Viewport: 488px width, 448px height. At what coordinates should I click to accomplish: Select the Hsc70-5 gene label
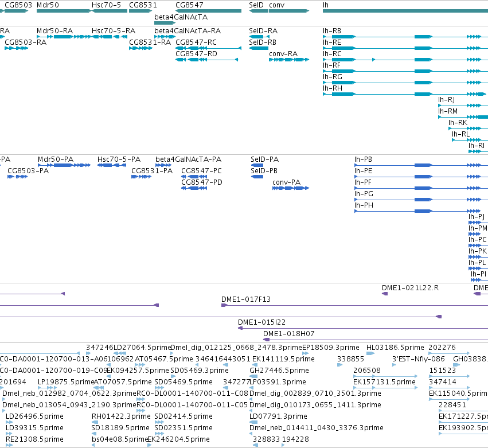[x=106, y=5]
